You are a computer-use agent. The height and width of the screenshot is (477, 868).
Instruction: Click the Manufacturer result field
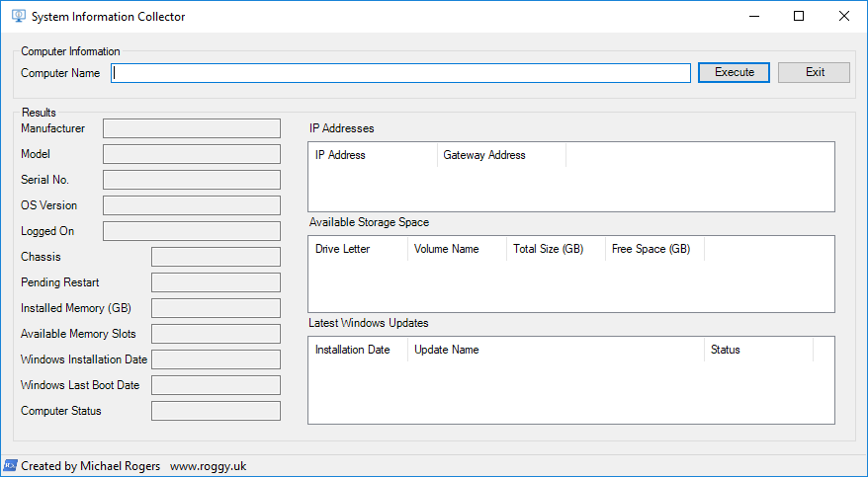(192, 128)
